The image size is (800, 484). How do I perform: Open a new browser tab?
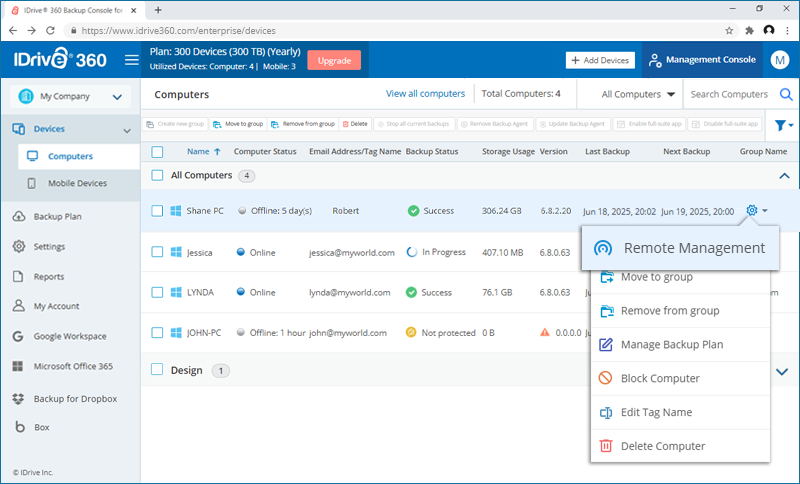158,10
